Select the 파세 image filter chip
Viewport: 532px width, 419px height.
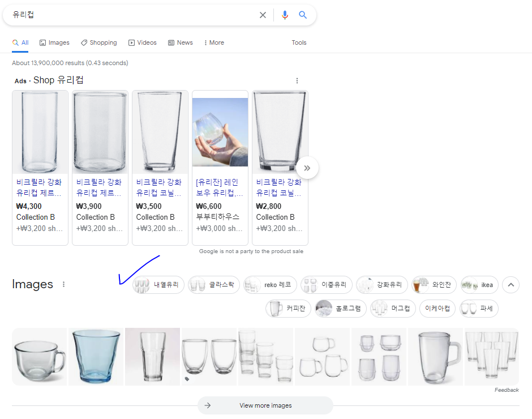point(479,309)
